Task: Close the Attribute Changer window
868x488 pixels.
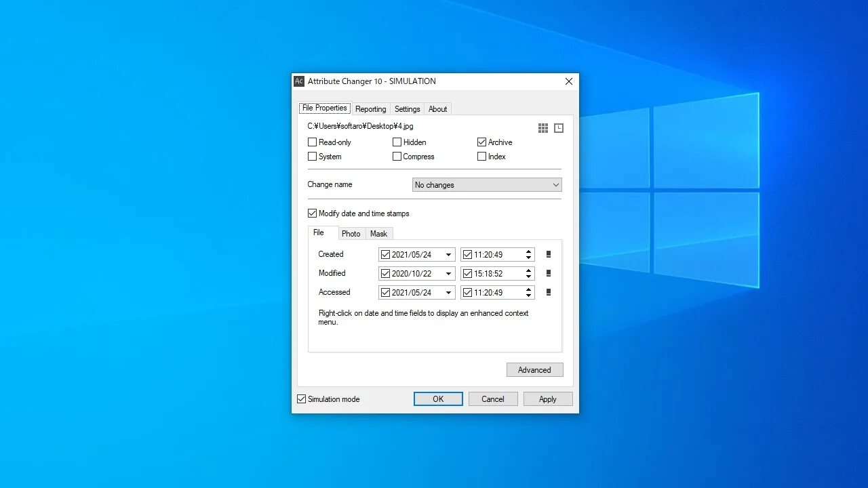Action: click(x=569, y=81)
